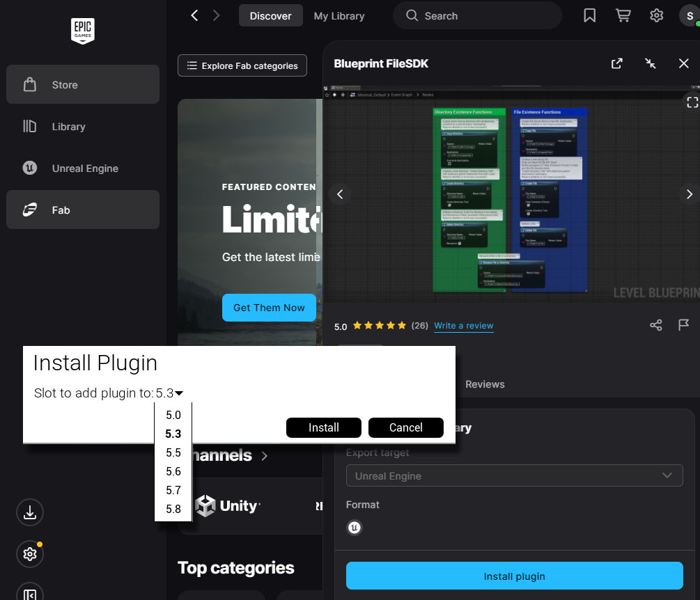700x600 pixels.
Task: Collapse the Blueprint FileSDK panel
Action: point(651,63)
